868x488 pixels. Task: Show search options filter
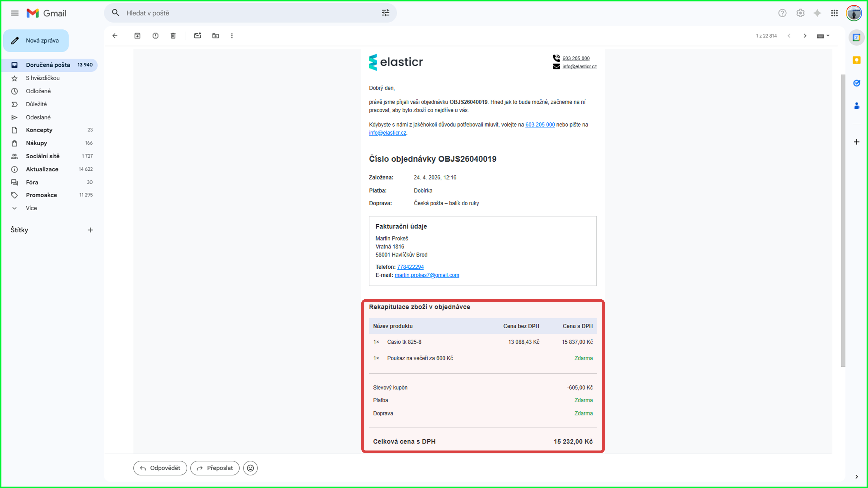pyautogui.click(x=385, y=13)
